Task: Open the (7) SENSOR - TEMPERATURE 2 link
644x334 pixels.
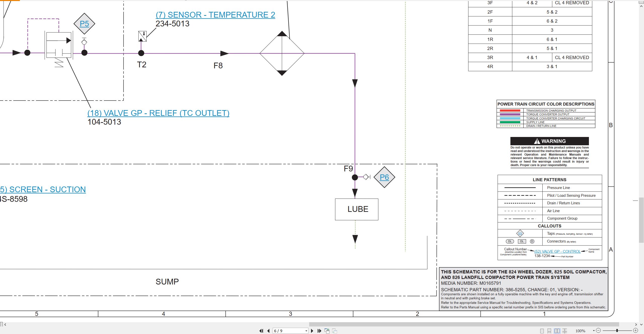Action: point(215,15)
